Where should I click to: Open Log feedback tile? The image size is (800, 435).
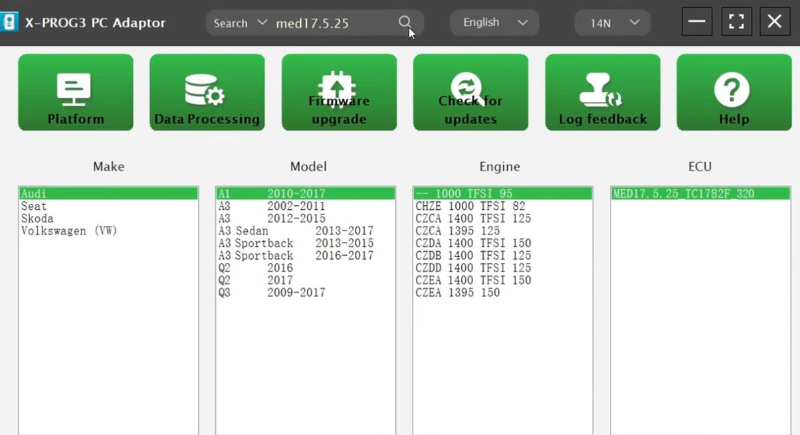(603, 92)
